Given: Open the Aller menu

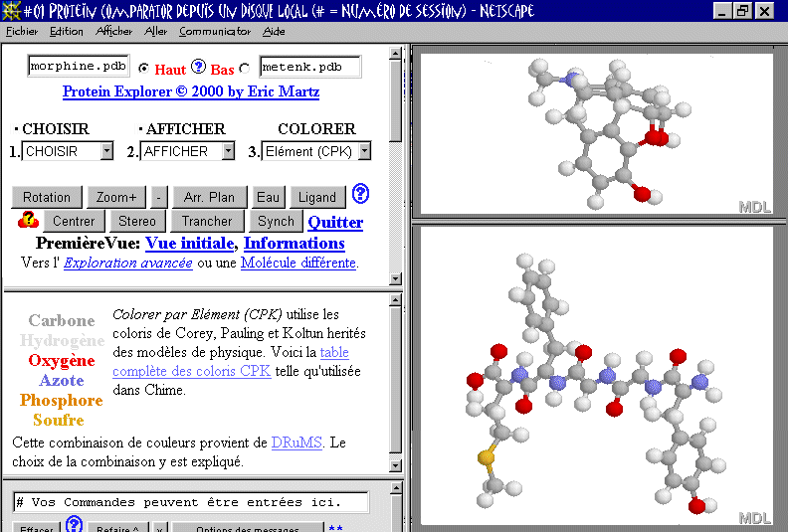Looking at the screenshot, I should click(x=156, y=31).
